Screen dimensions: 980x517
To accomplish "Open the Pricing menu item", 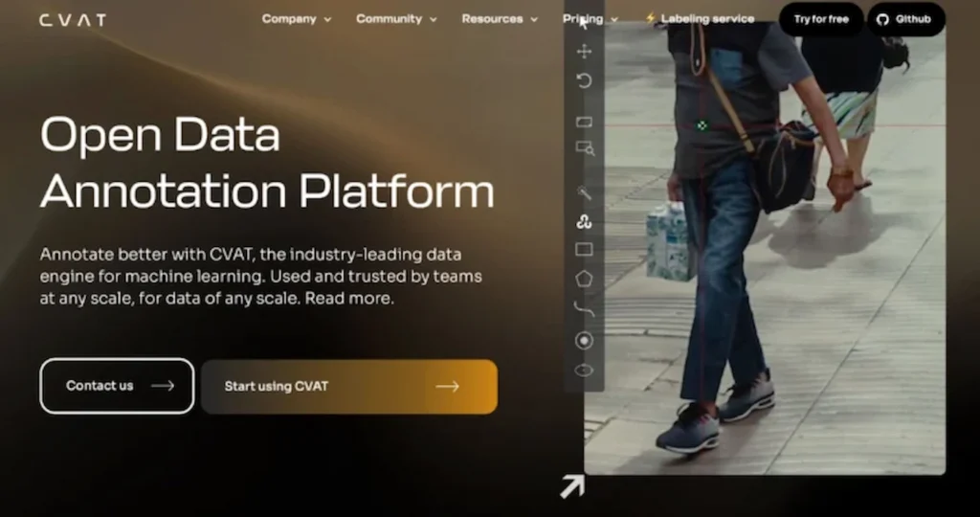I will tap(590, 19).
